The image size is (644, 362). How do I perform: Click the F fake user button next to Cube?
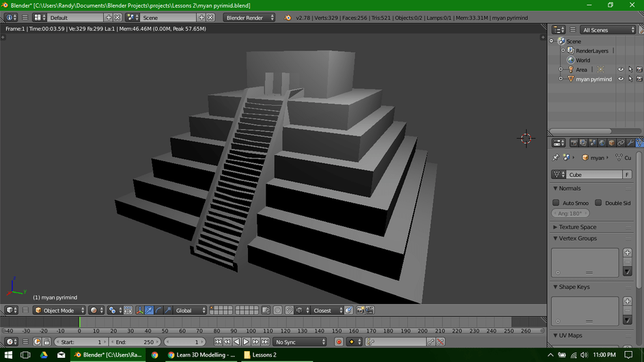click(x=627, y=175)
